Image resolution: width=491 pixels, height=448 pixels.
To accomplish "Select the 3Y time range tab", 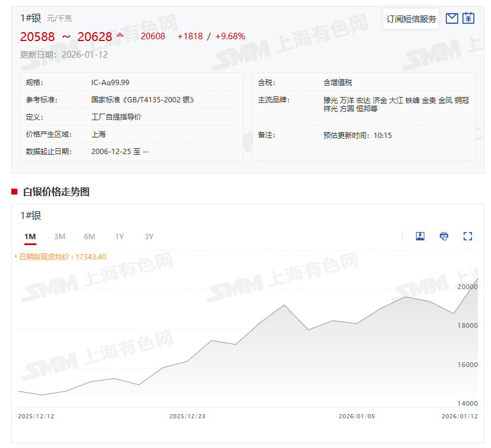I will pyautogui.click(x=149, y=237).
